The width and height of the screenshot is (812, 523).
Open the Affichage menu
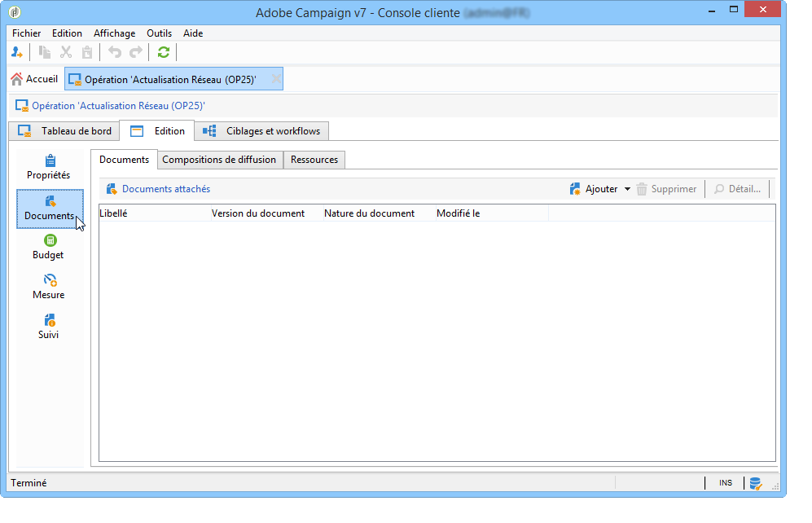115,33
